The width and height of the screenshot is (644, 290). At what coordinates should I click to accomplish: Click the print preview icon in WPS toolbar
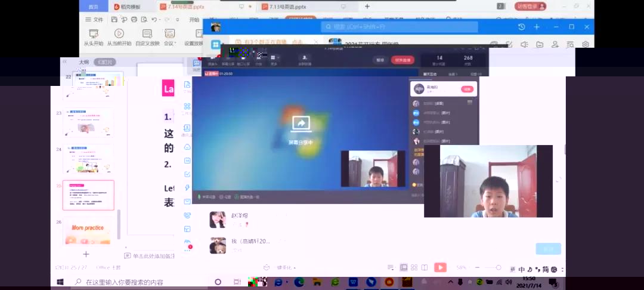click(144, 19)
